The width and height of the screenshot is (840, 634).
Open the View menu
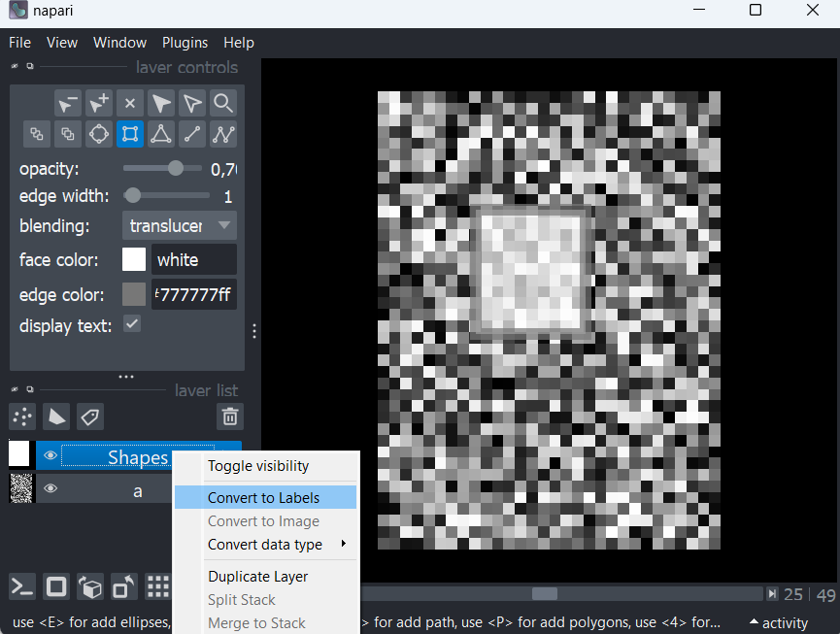62,43
